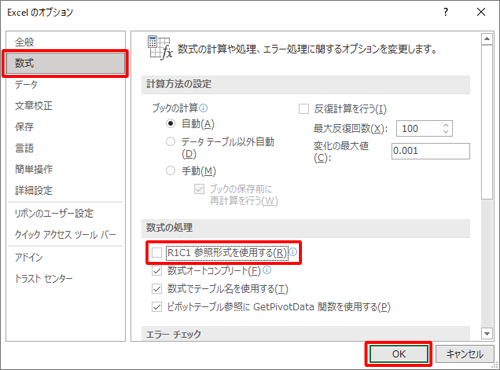The image size is (500, 370).
Task: Open the 文章校正 options category
Action: 65,106
